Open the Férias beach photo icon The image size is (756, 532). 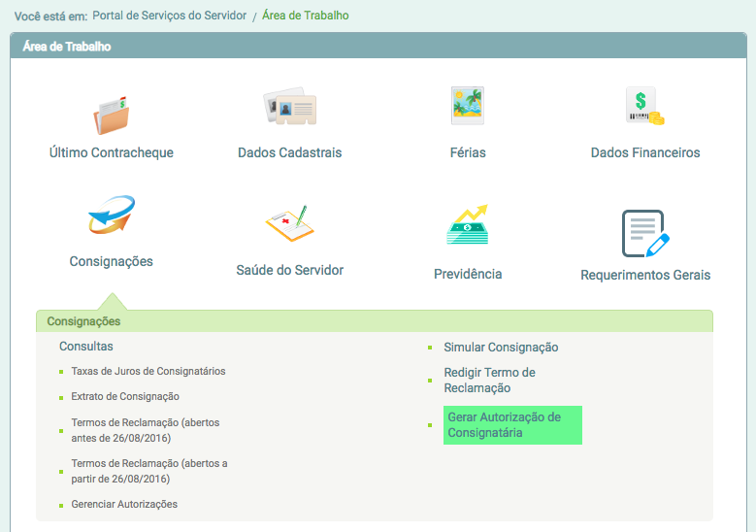pos(468,106)
